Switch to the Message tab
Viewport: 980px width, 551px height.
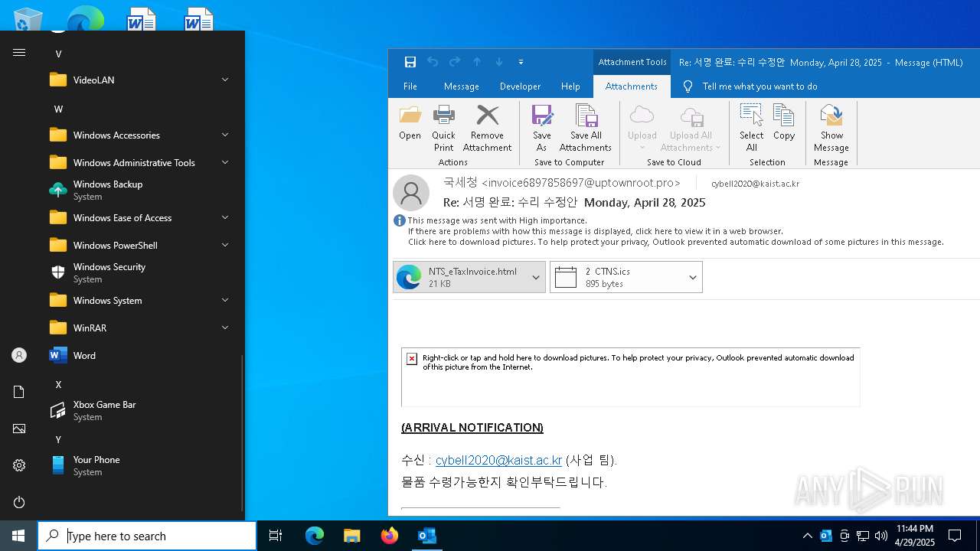(x=462, y=86)
